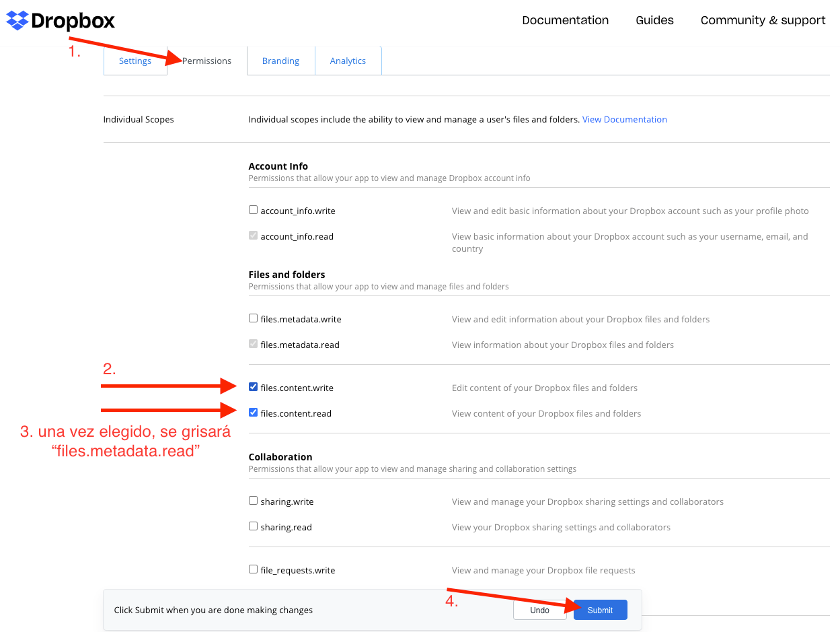
Task: Uncheck files.content.read checkbox
Action: [253, 413]
